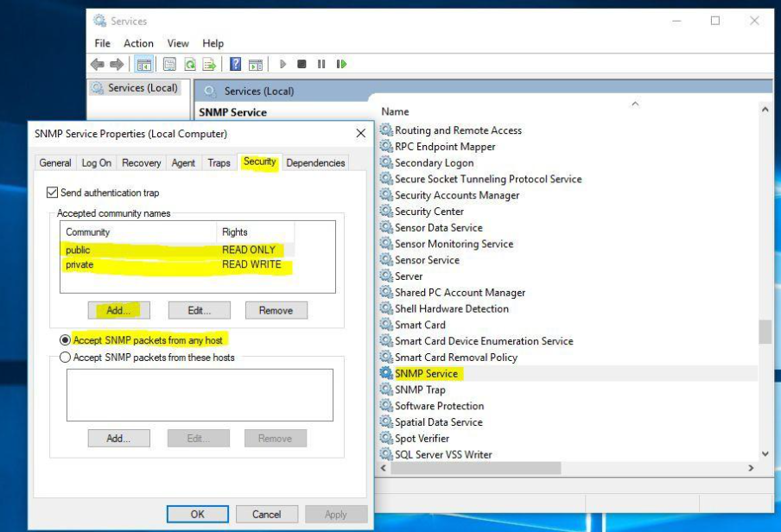Image resolution: width=781 pixels, height=532 pixels.
Task: Switch to the General tab
Action: click(x=55, y=163)
